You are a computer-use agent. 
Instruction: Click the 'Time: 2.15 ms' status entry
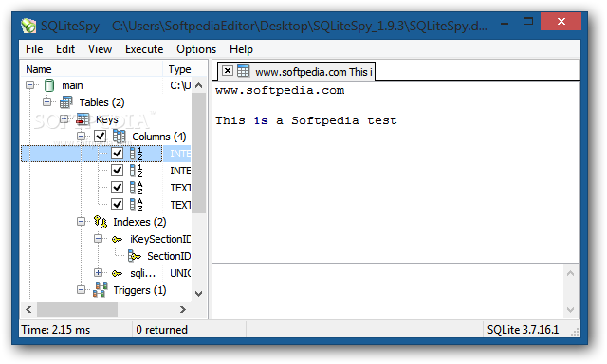click(x=56, y=330)
